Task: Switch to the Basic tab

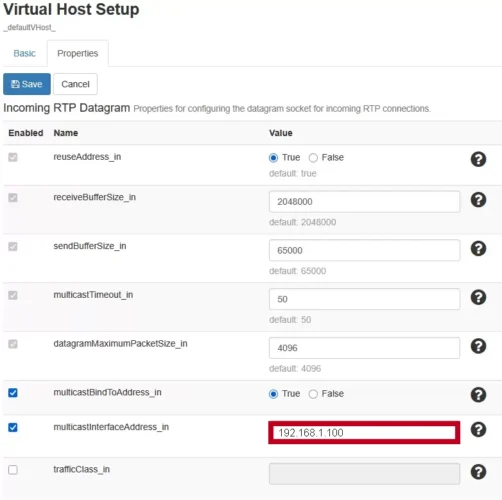Action: click(x=24, y=53)
